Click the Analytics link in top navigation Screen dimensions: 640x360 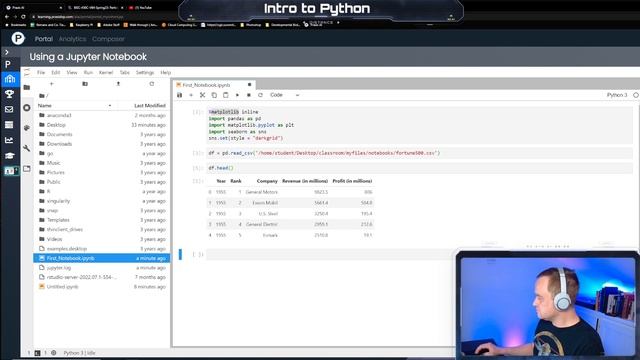72,39
